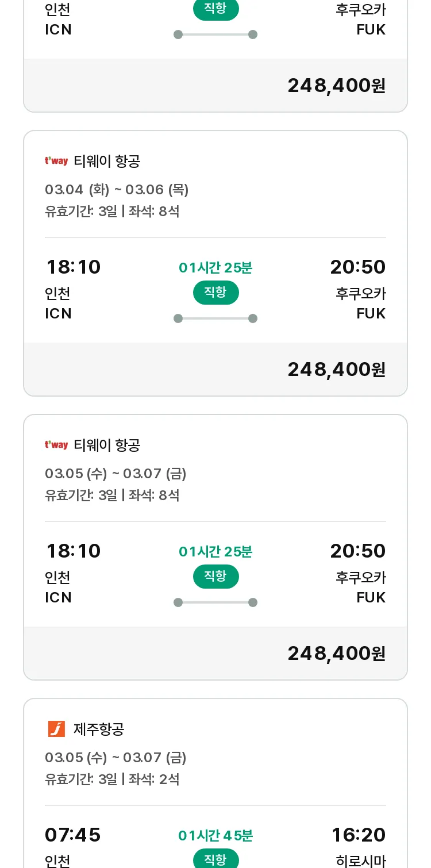
Task: Tap the 직항 badge on 03.05 t'way flight
Action: pos(215,577)
